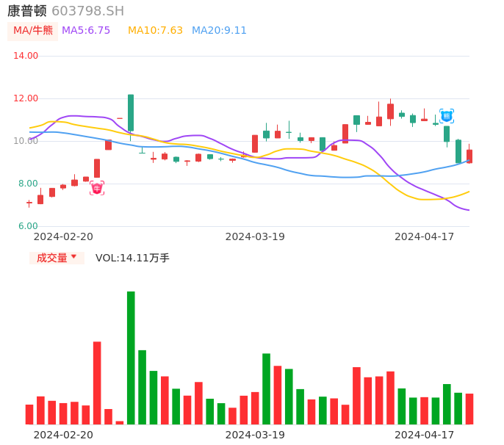
Task: Click the 14.00 price axis label
Action: [x=26, y=56]
